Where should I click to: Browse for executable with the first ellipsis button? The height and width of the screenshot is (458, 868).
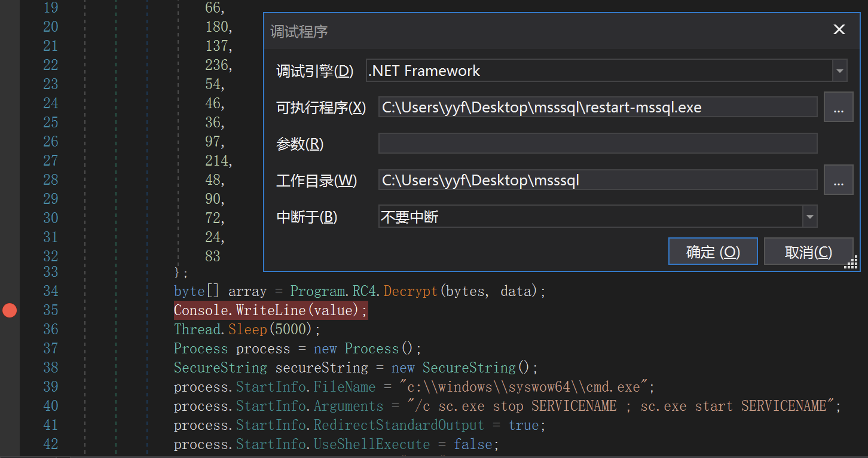[838, 108]
